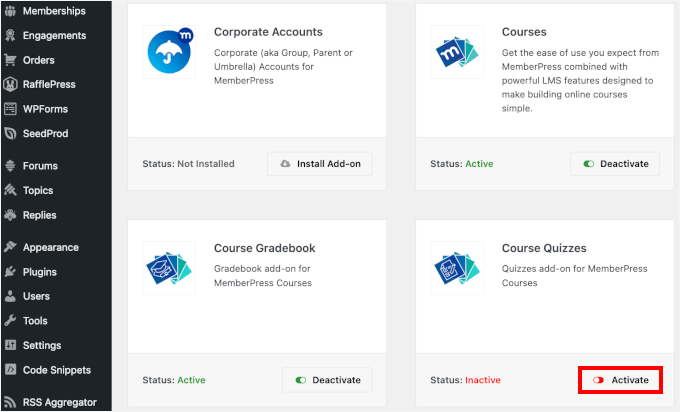Image resolution: width=680 pixels, height=412 pixels.
Task: Click the Courses add-on logo icon
Action: tap(456, 51)
